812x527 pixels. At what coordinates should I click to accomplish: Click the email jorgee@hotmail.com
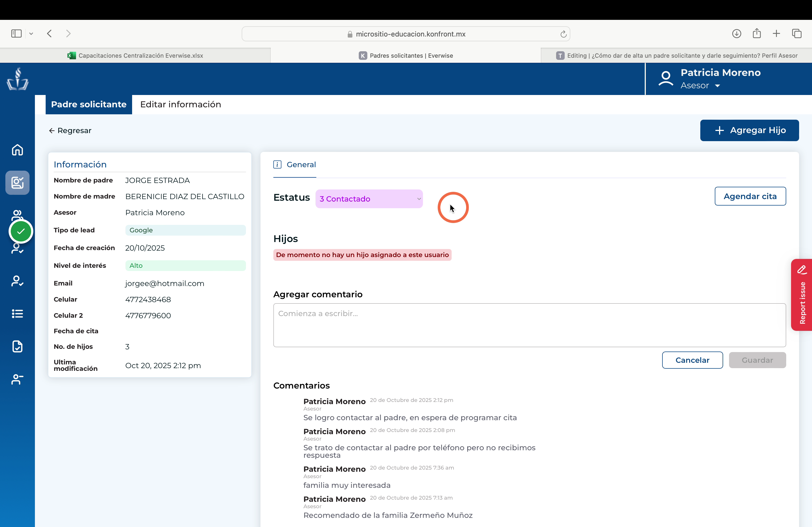click(x=164, y=283)
